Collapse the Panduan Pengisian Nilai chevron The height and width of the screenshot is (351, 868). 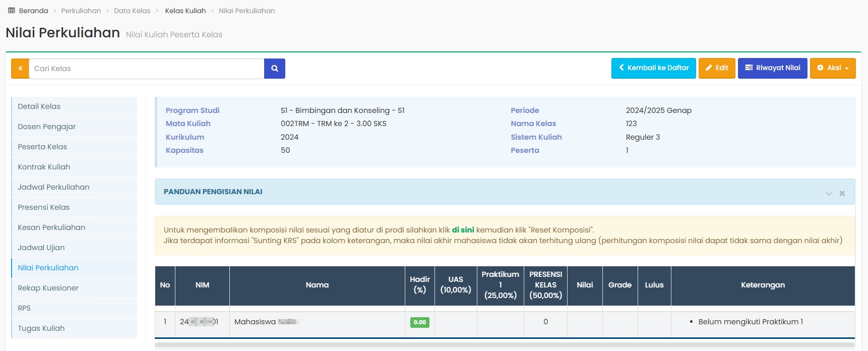tap(829, 193)
